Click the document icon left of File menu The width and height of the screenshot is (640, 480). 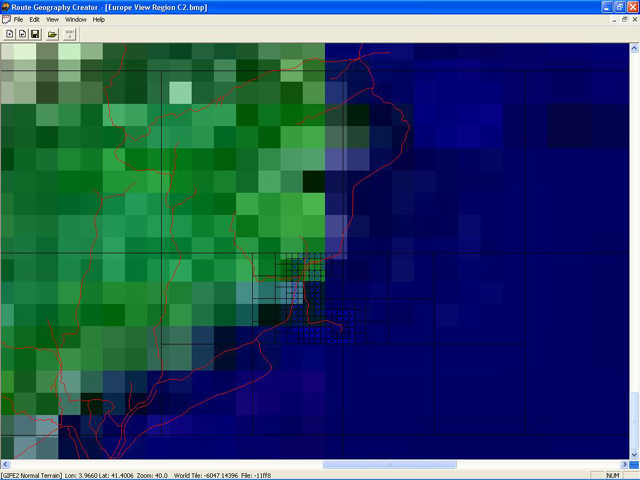pyautogui.click(x=6, y=19)
